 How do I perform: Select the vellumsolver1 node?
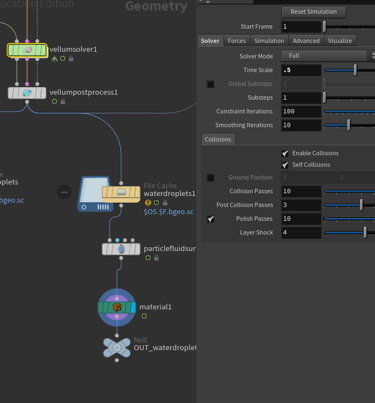coord(27,50)
